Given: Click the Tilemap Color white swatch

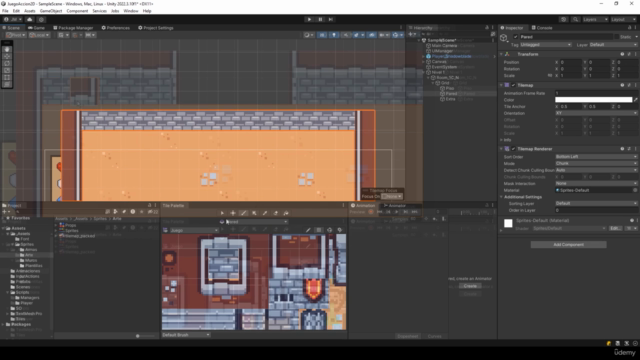Looking at the screenshot, I should tap(593, 100).
